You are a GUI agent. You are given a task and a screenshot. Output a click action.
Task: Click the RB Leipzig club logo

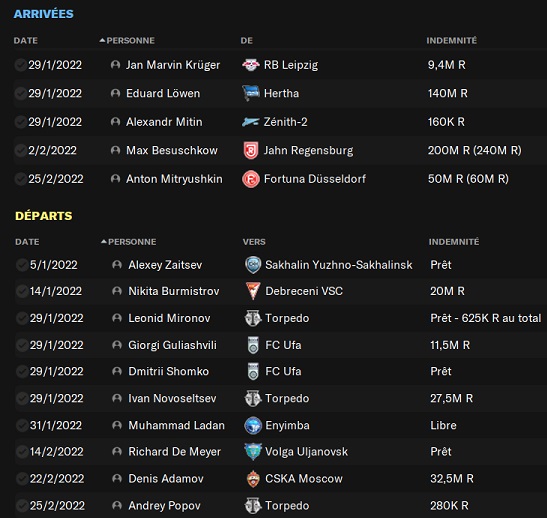[x=251, y=65]
